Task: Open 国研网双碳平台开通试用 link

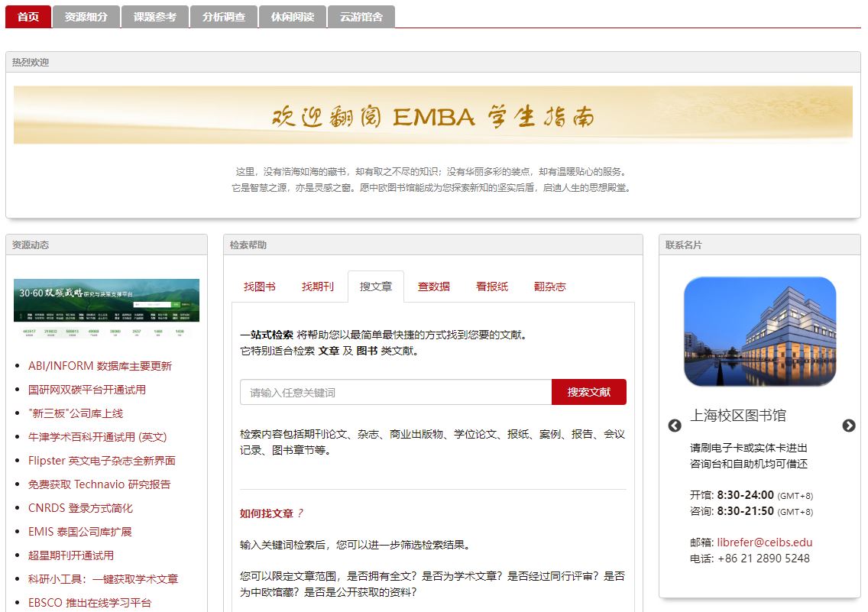Action: pyautogui.click(x=87, y=390)
